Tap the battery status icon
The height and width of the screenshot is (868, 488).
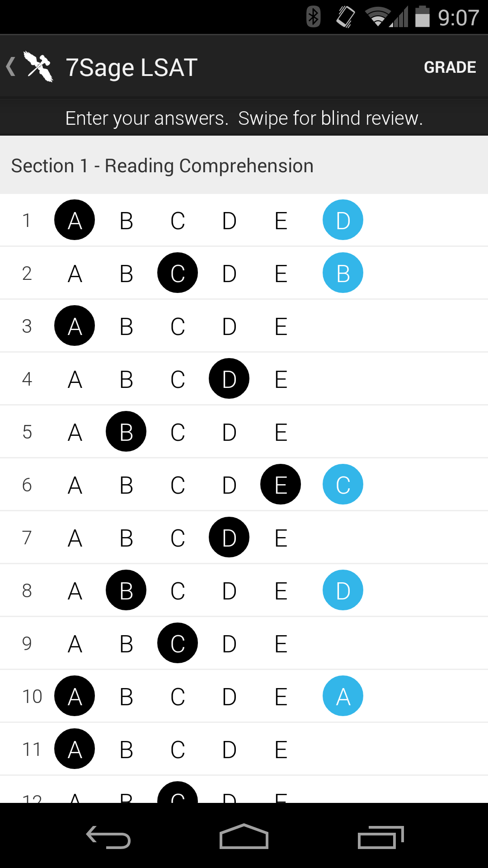(422, 17)
